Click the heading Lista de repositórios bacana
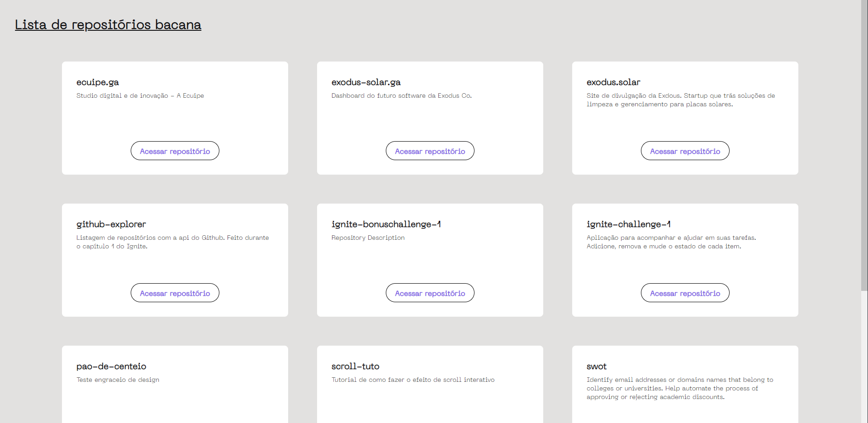 pyautogui.click(x=108, y=24)
